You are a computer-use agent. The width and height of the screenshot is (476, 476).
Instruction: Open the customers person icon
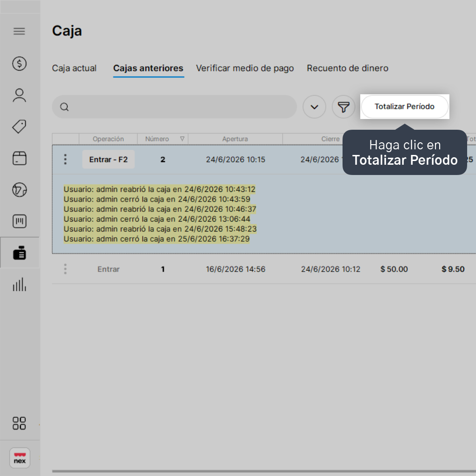[19, 95]
